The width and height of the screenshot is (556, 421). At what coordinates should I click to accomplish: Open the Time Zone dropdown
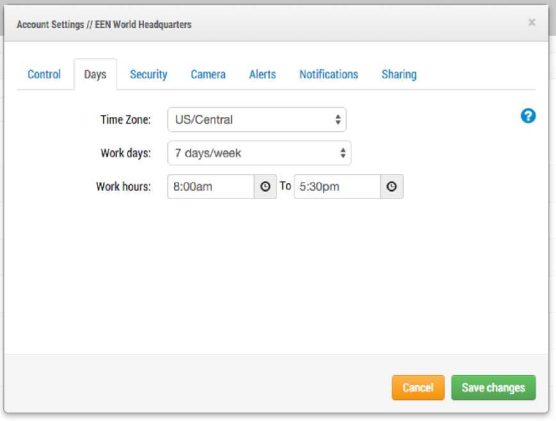coord(257,120)
